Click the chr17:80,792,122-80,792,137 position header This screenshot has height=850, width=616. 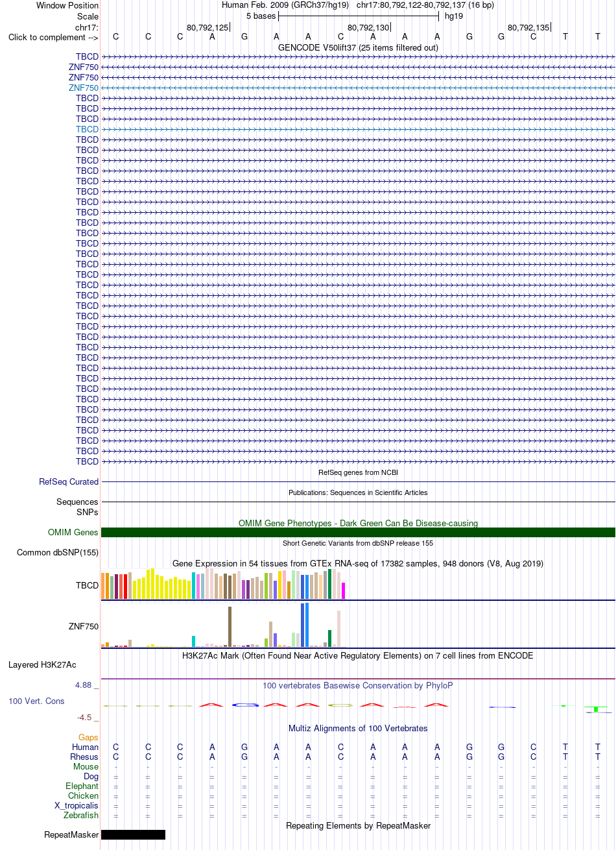pyautogui.click(x=425, y=5)
